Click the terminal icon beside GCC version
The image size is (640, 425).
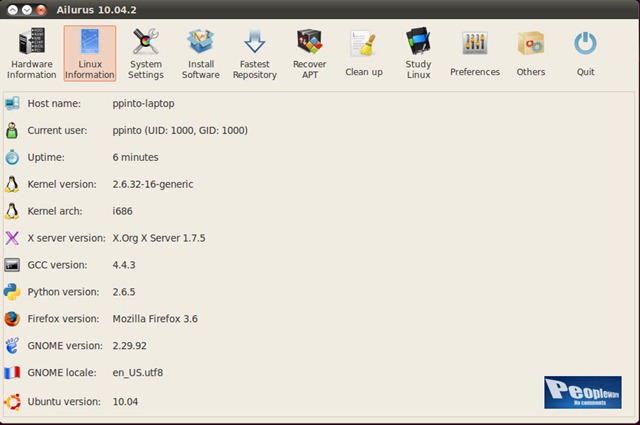12,265
